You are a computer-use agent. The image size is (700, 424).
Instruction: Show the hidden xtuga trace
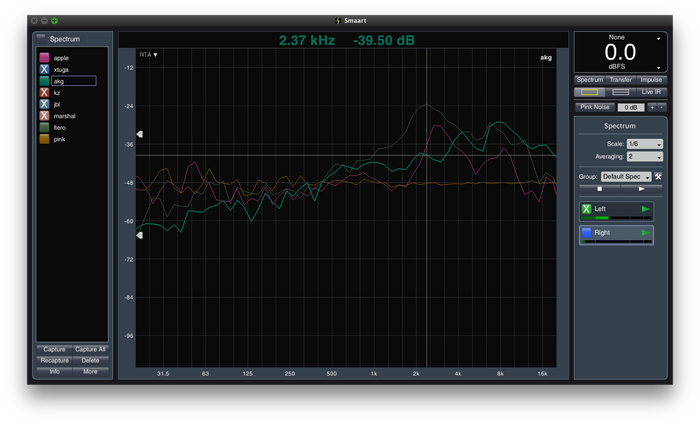point(44,70)
